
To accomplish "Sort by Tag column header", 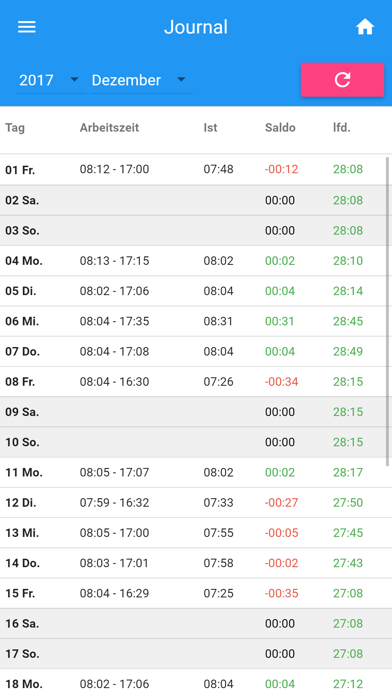I will (x=15, y=128).
